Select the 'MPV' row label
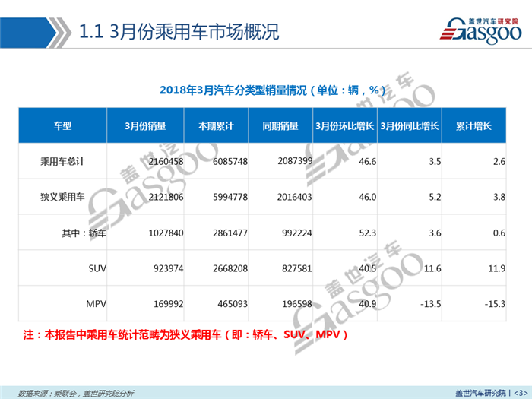532x399 pixels. point(97,304)
